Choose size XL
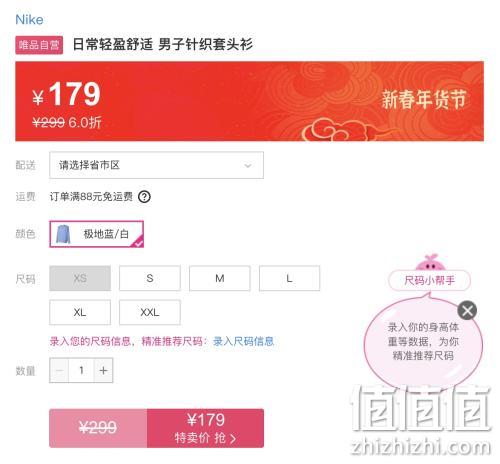This screenshot has height=464, width=500. coord(80,312)
